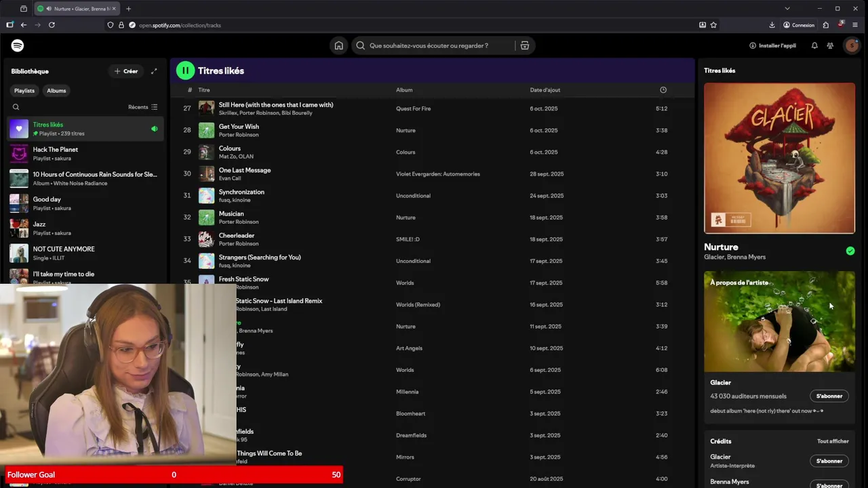Click the Titre column header
Viewport: 868px width, 488px height.
(204, 90)
